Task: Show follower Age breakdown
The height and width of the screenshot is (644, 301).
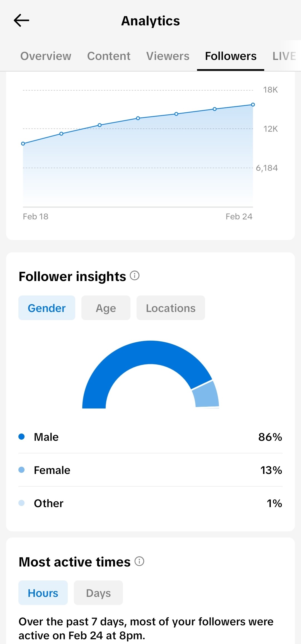Action: (x=106, y=308)
